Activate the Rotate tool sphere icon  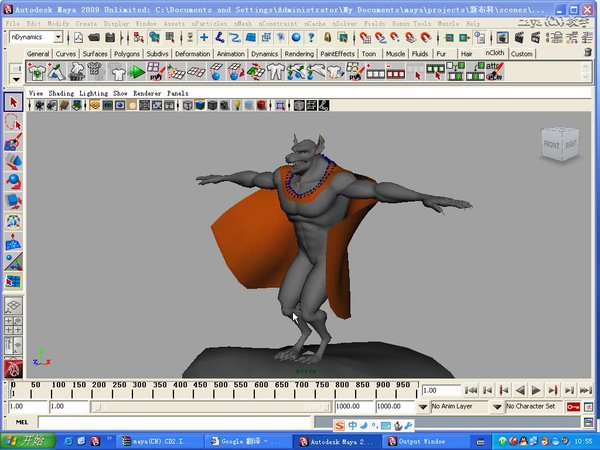pos(13,182)
